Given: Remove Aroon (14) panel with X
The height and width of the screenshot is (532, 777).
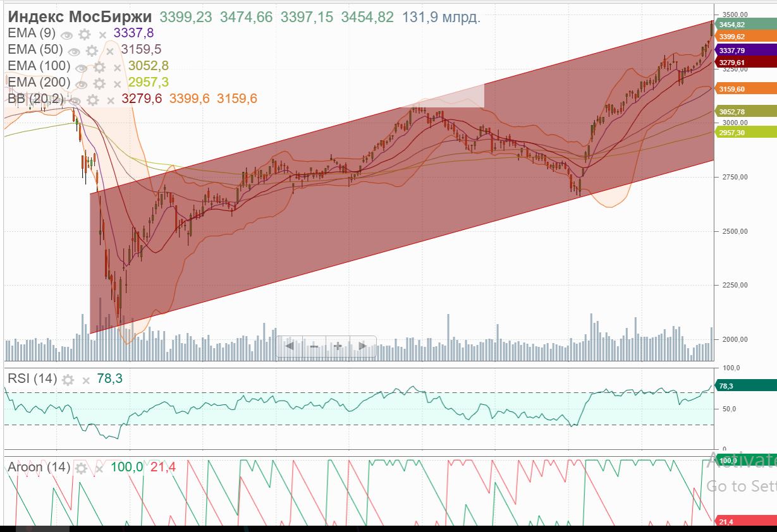Looking at the screenshot, I should point(99,468).
